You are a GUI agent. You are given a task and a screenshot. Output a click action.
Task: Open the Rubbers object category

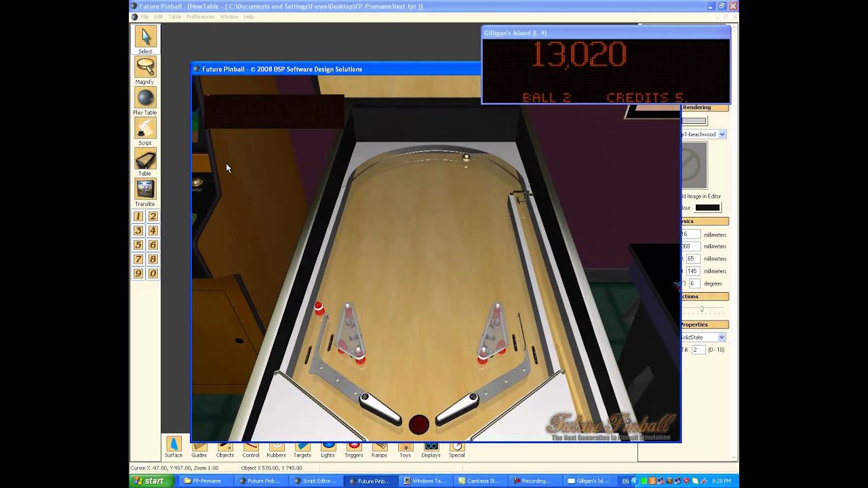pyautogui.click(x=277, y=449)
